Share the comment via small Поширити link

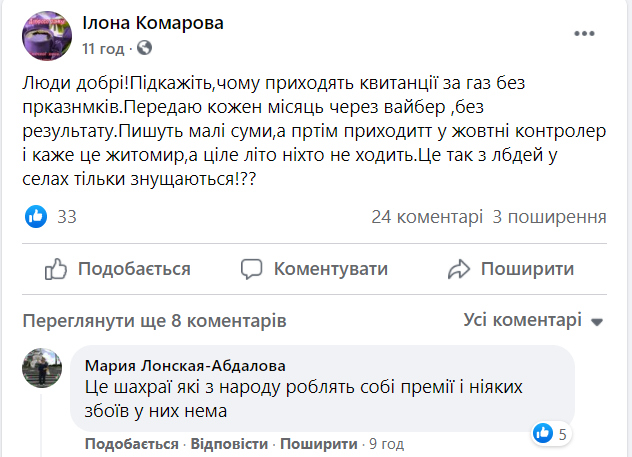pos(317,443)
